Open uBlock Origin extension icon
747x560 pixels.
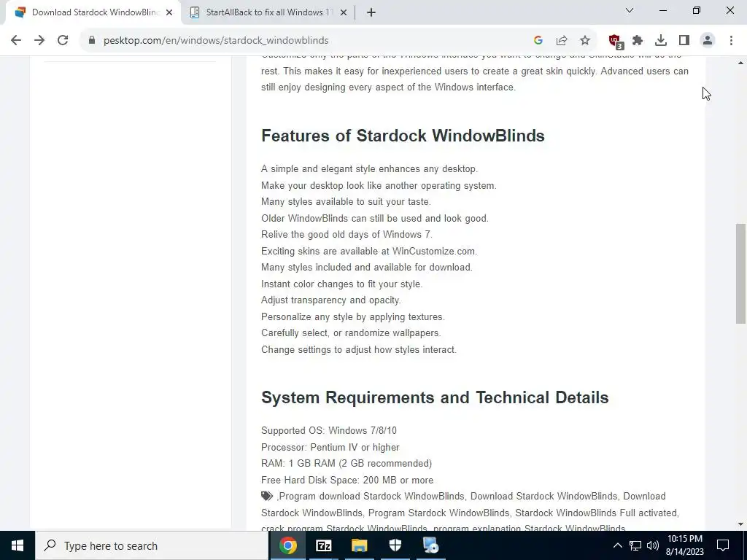click(616, 42)
